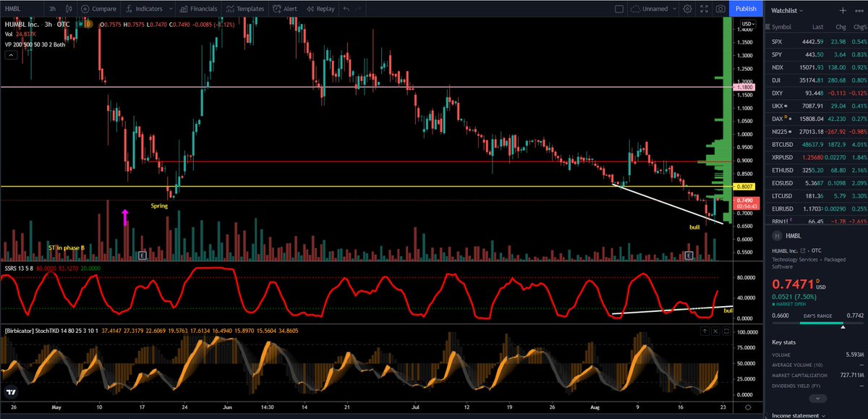Screen dimensions: 868x419
Task: Undo the last chart action
Action: coord(348,9)
